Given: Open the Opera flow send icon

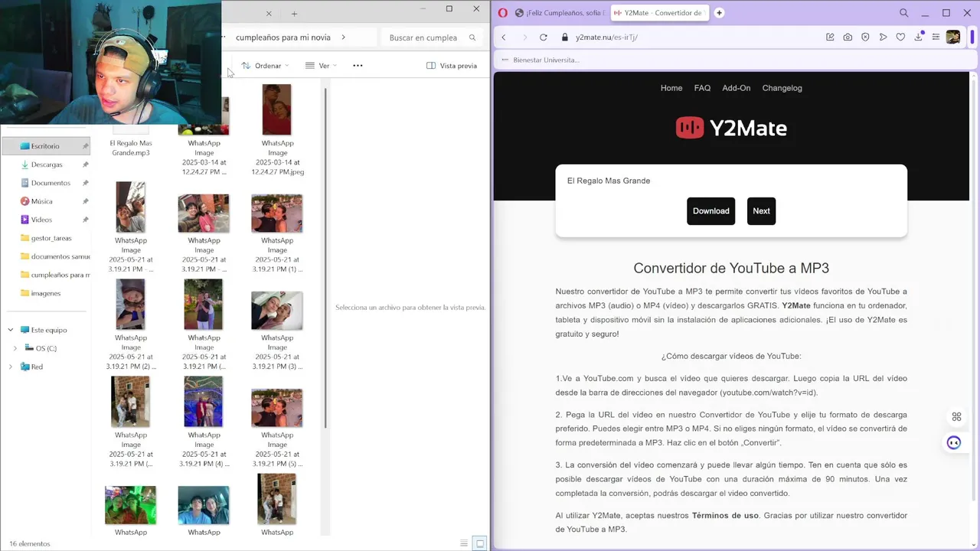Looking at the screenshot, I should click(x=883, y=37).
